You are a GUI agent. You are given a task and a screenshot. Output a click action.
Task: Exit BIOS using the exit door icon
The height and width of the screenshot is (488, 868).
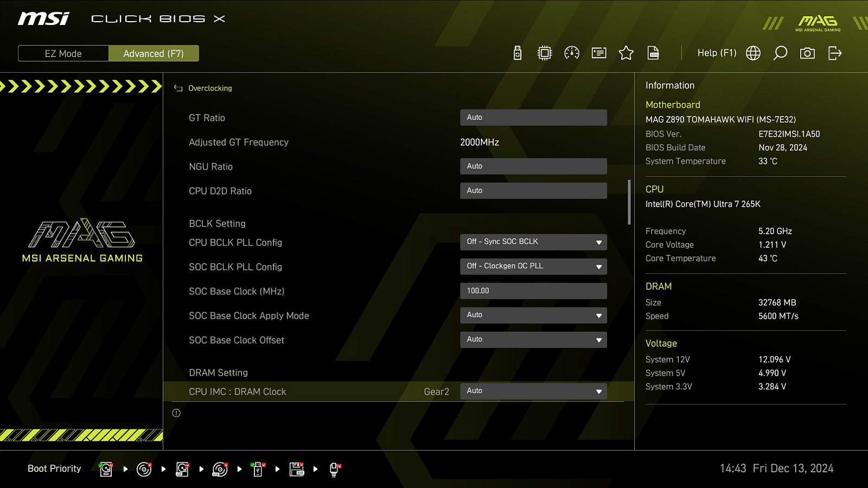point(835,53)
